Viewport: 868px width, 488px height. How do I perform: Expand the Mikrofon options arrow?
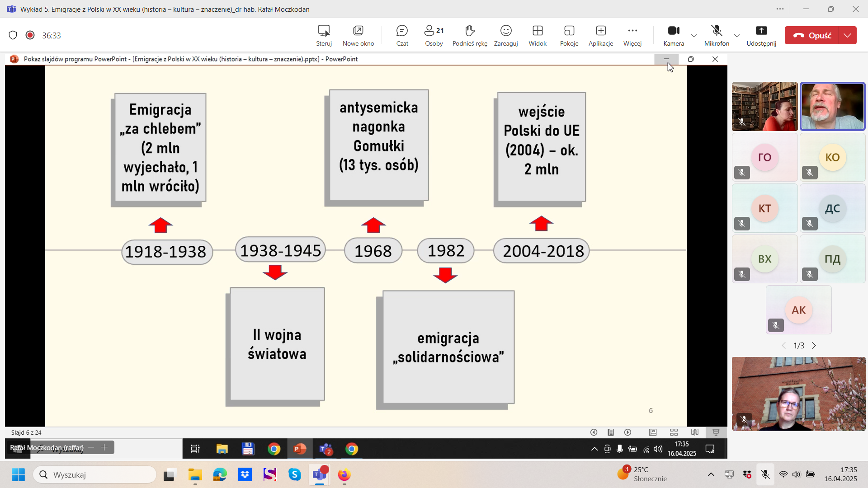pyautogui.click(x=737, y=35)
